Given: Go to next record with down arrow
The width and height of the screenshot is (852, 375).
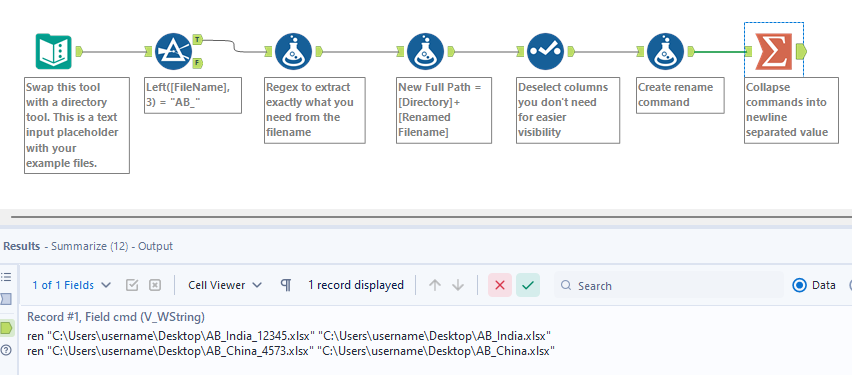Looking at the screenshot, I should (x=458, y=285).
